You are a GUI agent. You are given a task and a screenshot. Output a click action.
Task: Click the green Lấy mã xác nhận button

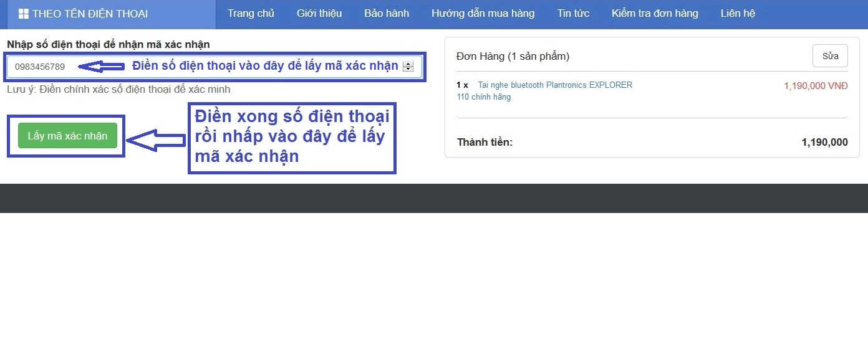[67, 136]
